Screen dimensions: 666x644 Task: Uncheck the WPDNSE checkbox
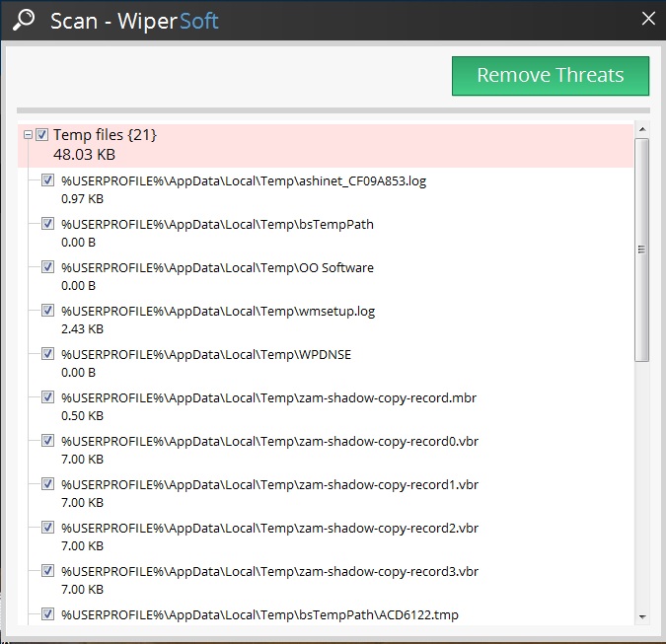pyautogui.click(x=47, y=354)
